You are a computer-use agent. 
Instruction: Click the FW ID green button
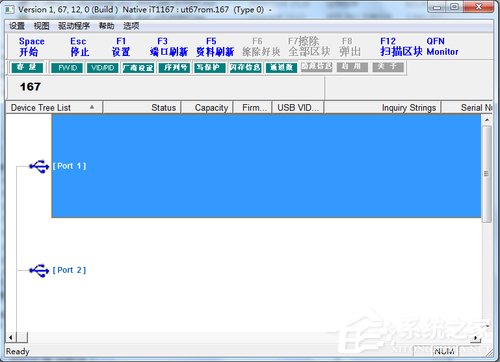click(67, 68)
